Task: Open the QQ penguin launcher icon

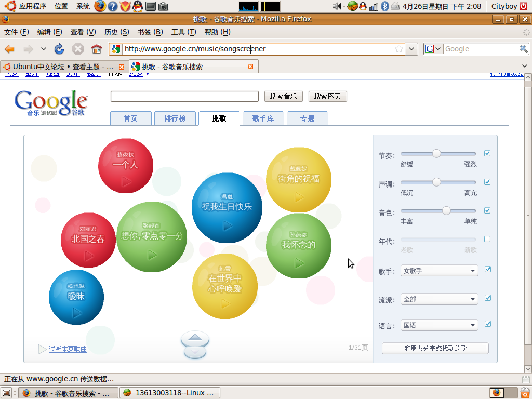Action: click(x=137, y=6)
